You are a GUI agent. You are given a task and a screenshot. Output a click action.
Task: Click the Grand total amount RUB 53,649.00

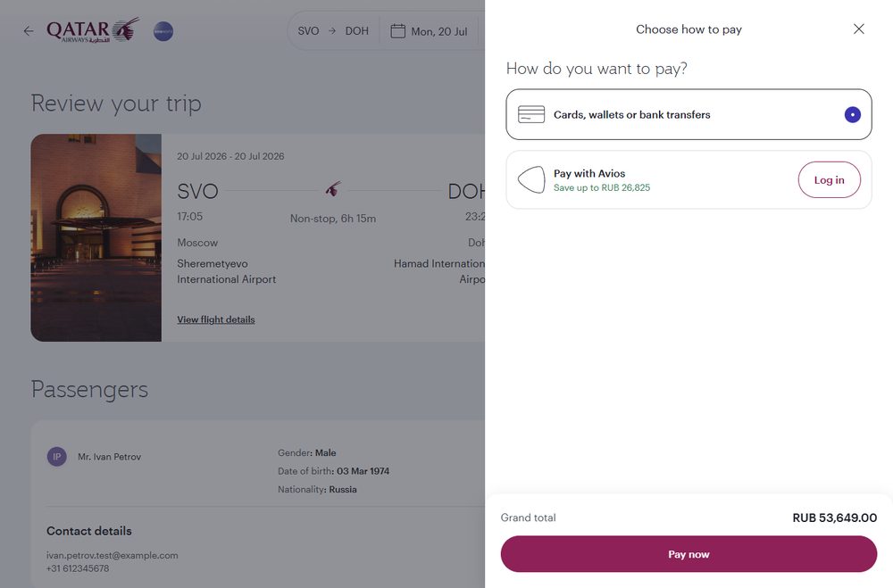pos(834,518)
